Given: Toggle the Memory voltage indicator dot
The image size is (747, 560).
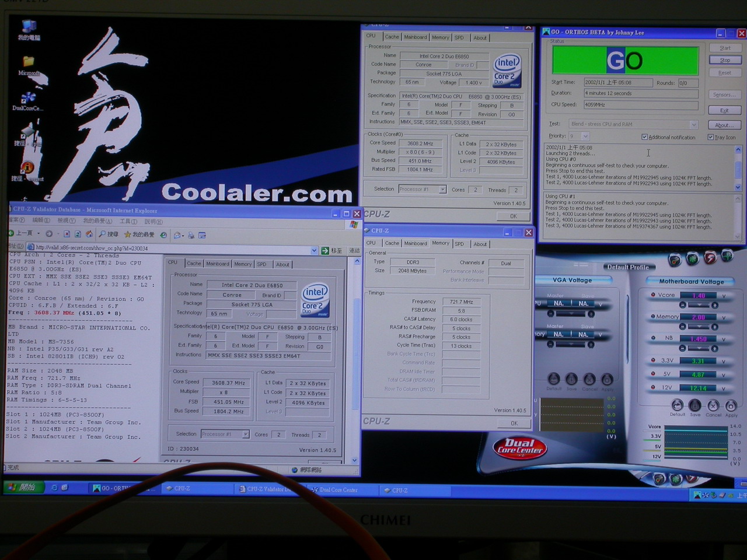Looking at the screenshot, I should [653, 316].
